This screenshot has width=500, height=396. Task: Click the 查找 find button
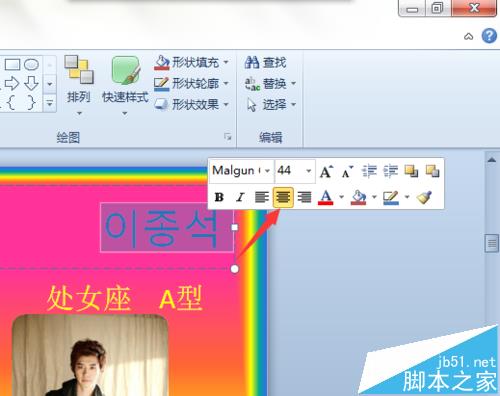tap(265, 62)
